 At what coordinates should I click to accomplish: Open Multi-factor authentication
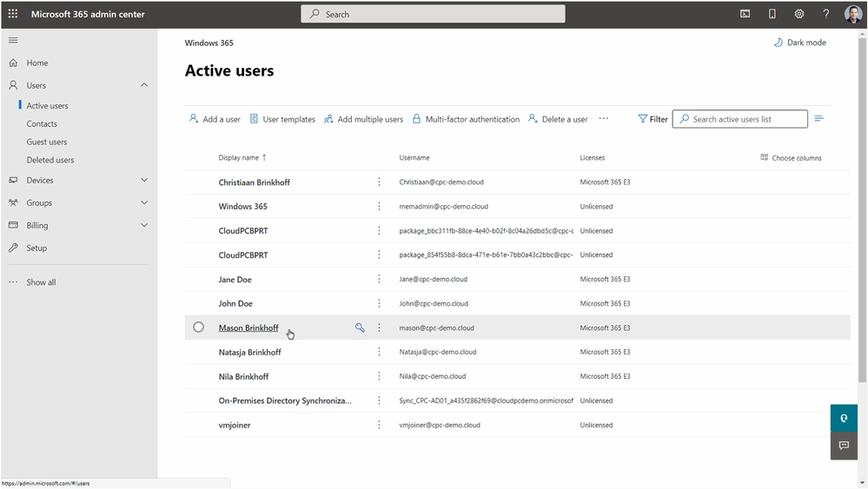click(466, 119)
